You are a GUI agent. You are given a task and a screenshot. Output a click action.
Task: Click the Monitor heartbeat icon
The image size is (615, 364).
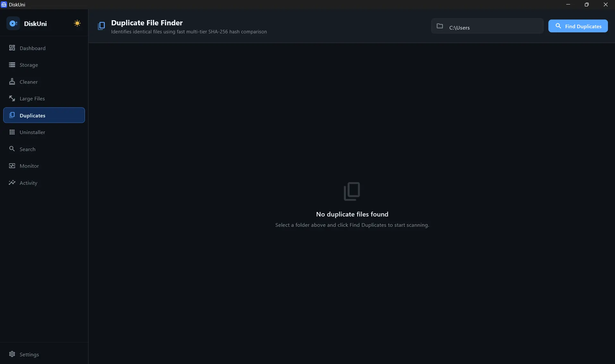point(12,166)
